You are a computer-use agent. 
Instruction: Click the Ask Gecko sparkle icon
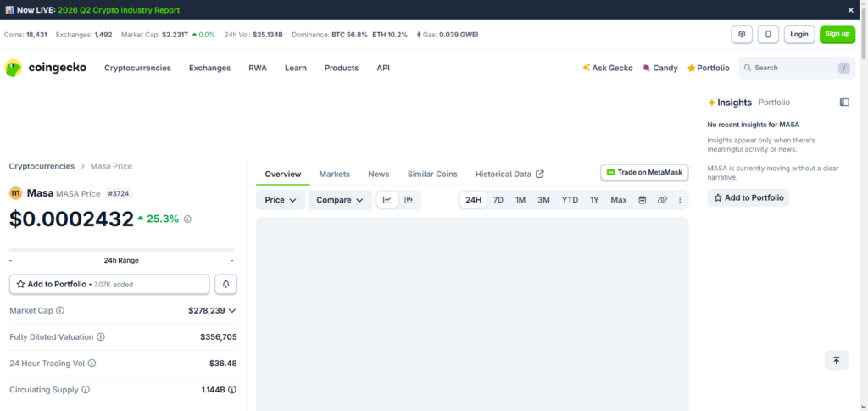(x=587, y=68)
